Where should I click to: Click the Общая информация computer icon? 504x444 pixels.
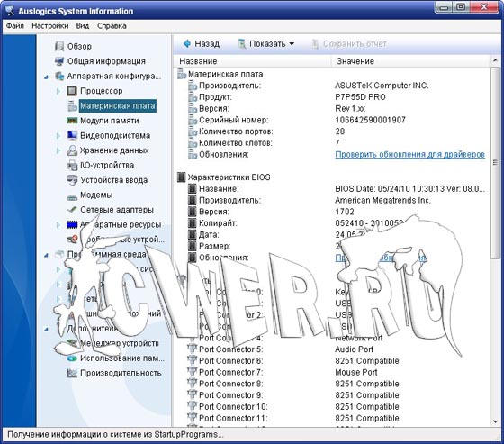click(x=59, y=61)
